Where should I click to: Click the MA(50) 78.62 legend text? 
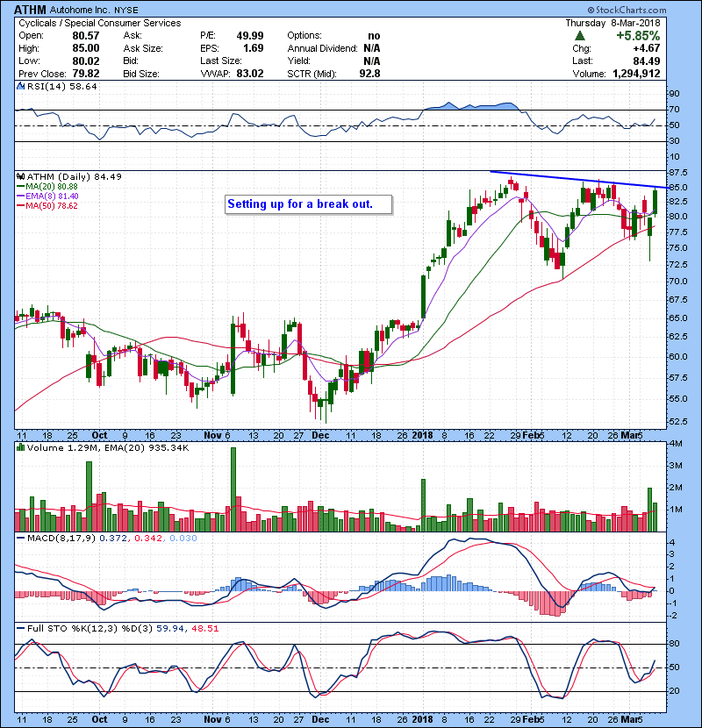point(52,206)
